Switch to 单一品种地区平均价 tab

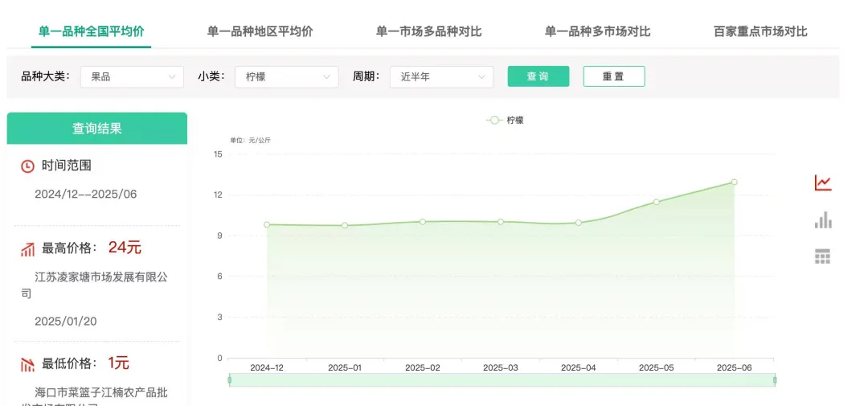pos(260,31)
